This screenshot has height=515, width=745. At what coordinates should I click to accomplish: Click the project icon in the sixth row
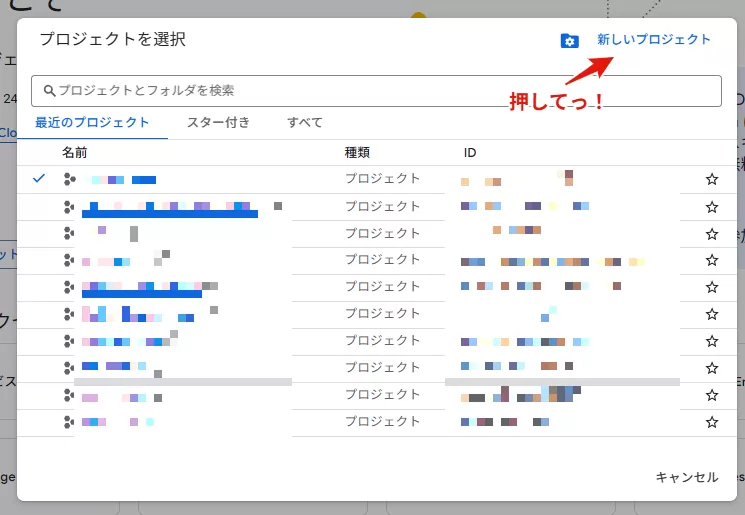click(x=69, y=314)
